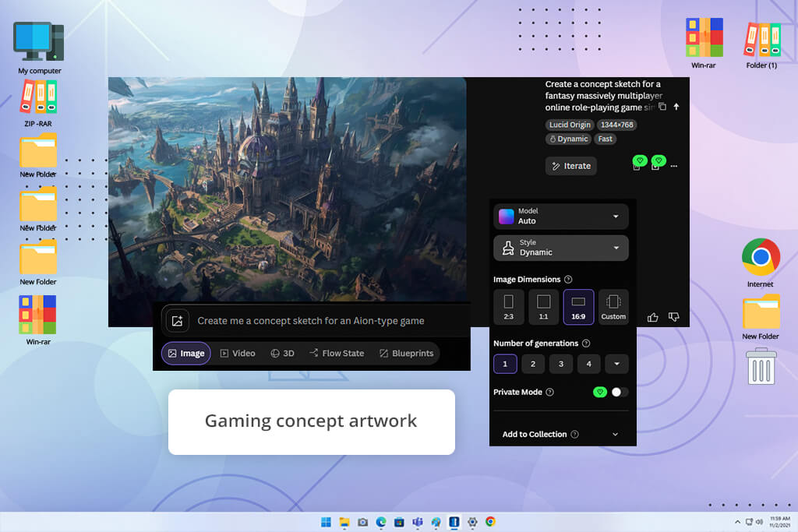Click the up arrow reuse prompt icon
798x532 pixels.
[676, 107]
